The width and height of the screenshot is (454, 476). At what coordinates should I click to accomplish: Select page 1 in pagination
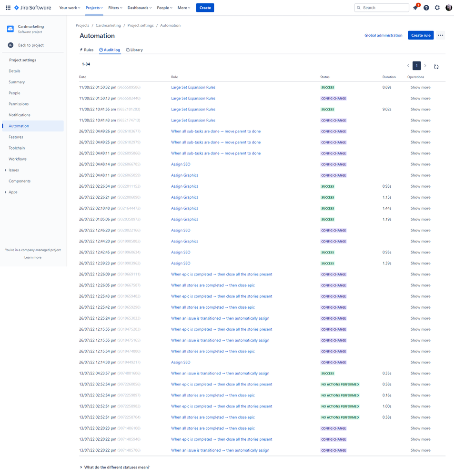pyautogui.click(x=416, y=66)
